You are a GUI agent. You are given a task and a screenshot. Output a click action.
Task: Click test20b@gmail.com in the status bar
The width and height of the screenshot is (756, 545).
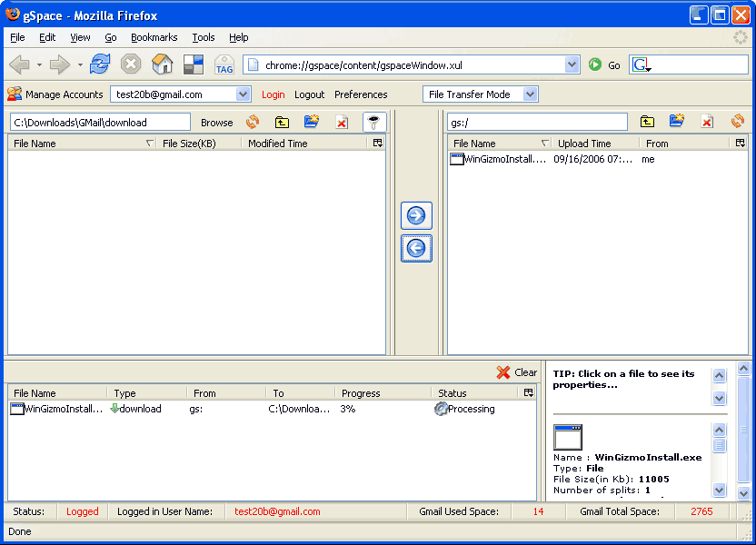pos(277,511)
